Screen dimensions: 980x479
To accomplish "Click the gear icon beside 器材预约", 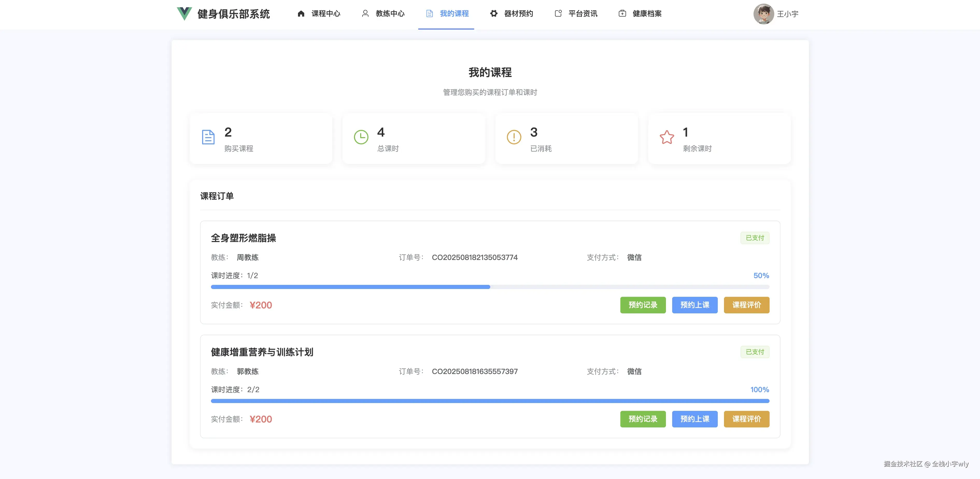I will [493, 14].
